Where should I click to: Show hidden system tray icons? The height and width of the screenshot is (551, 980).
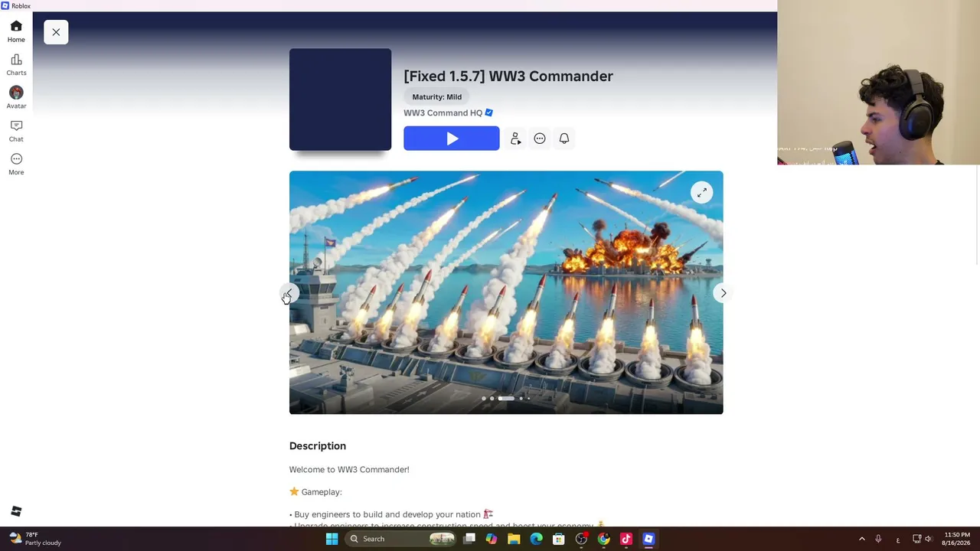(862, 539)
